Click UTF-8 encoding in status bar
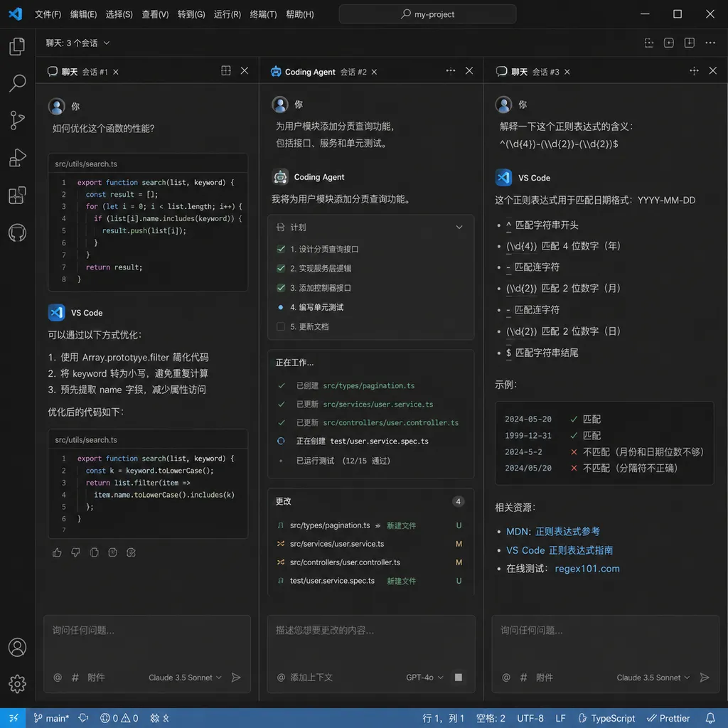Image resolution: width=728 pixels, height=728 pixels. (x=530, y=718)
